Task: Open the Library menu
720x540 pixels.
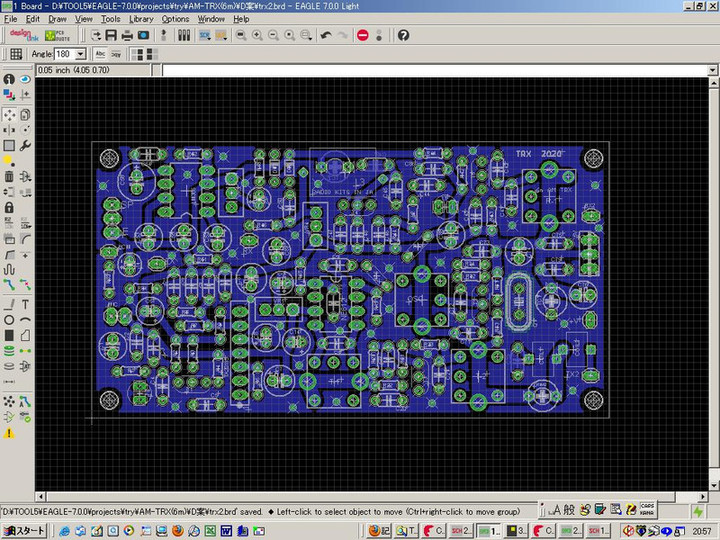Action: [141, 19]
